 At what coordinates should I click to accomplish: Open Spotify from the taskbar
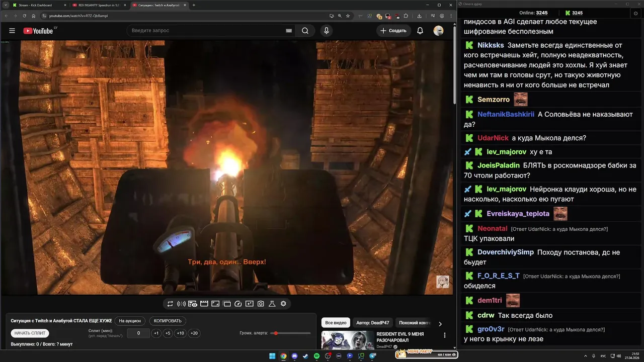click(x=316, y=356)
